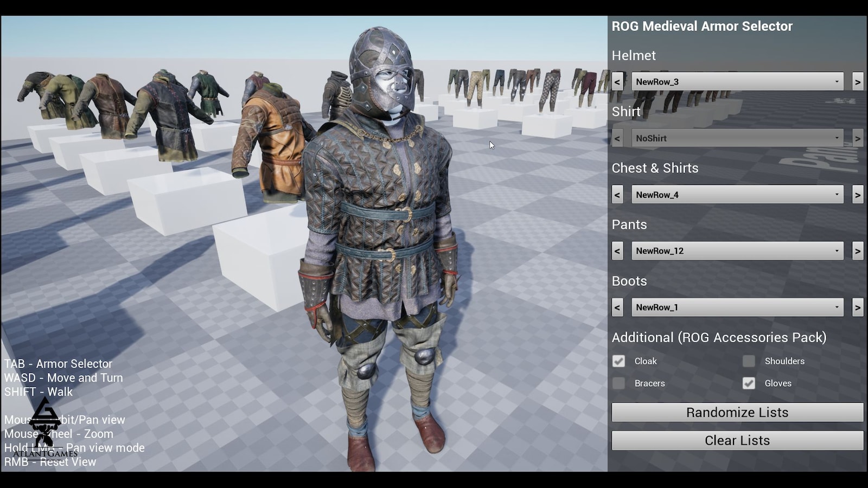Select previous Chest & Shirts option arrow

(x=617, y=195)
